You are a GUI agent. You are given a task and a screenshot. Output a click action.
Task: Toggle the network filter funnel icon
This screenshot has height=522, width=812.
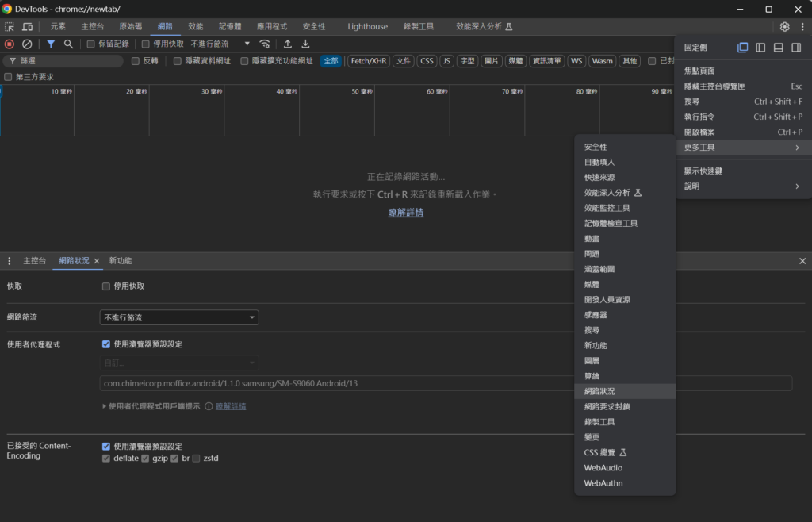51,44
